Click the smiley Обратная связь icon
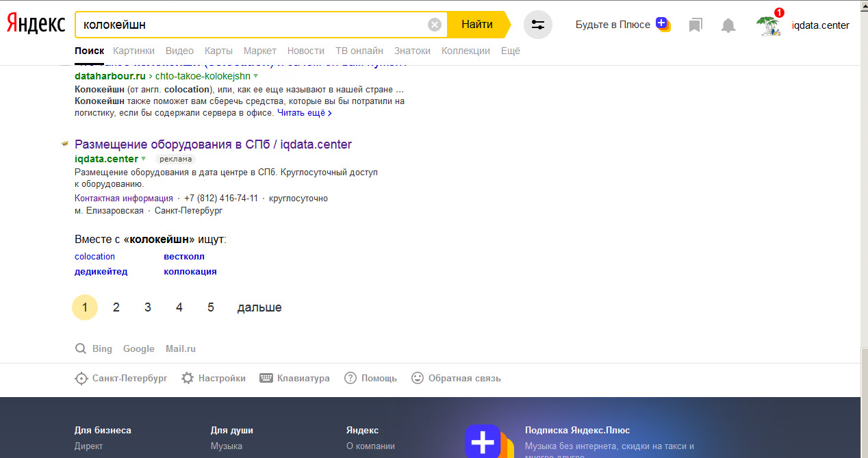This screenshot has width=868, height=458. pos(418,378)
